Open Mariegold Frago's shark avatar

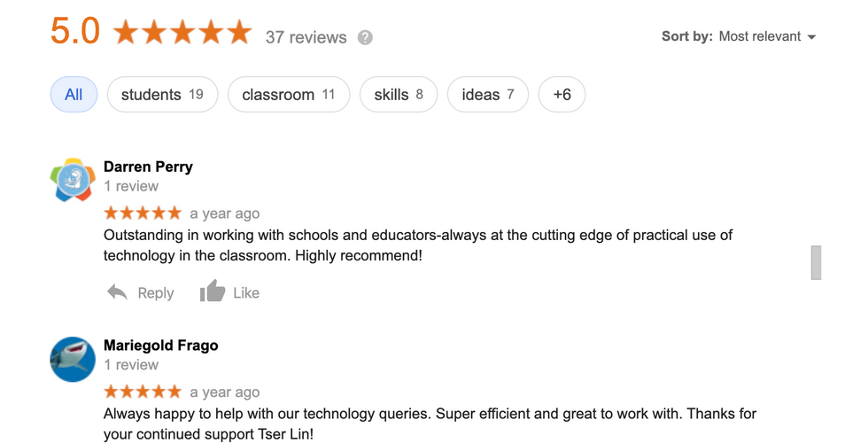(73, 359)
